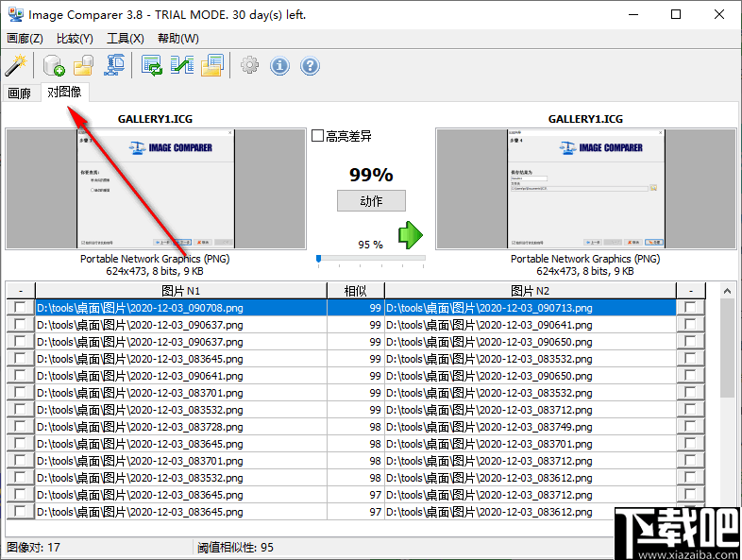This screenshot has width=742, height=560.
Task: Click the stacked image folders icon
Action: pos(212,65)
